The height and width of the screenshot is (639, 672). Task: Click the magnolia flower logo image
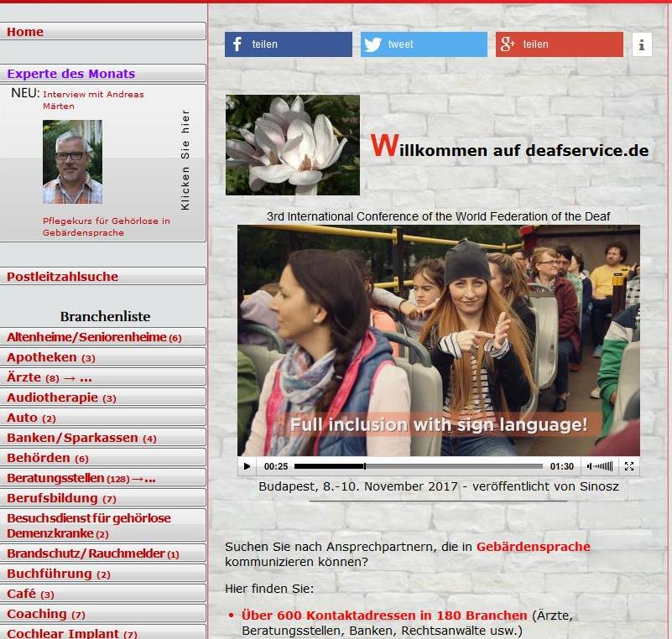pos(292,145)
